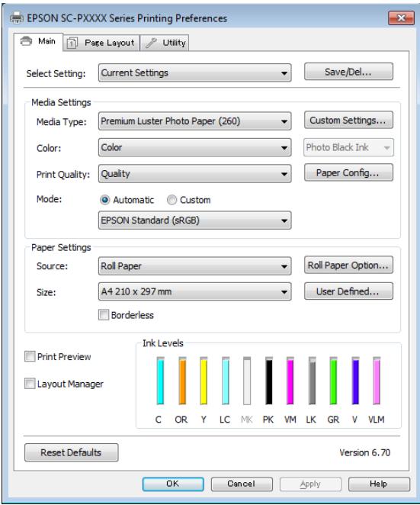Switch to the Main tab
The height and width of the screenshot is (505, 420).
(39, 41)
